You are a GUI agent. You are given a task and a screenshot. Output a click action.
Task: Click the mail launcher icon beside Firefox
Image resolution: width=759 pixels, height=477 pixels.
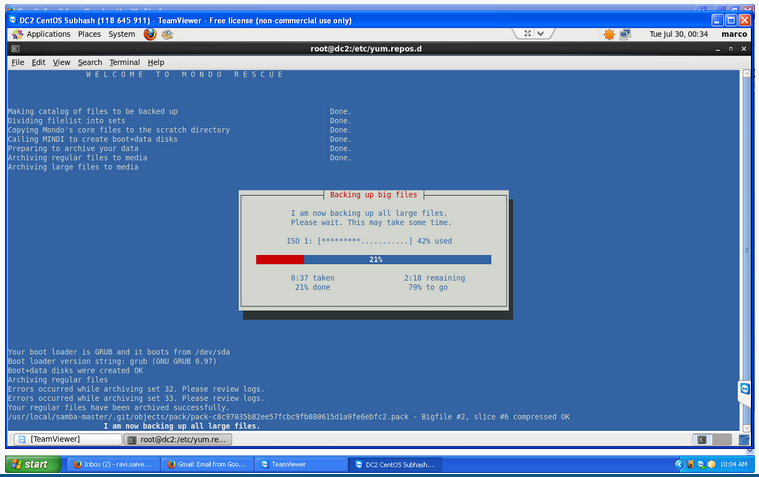[166, 34]
